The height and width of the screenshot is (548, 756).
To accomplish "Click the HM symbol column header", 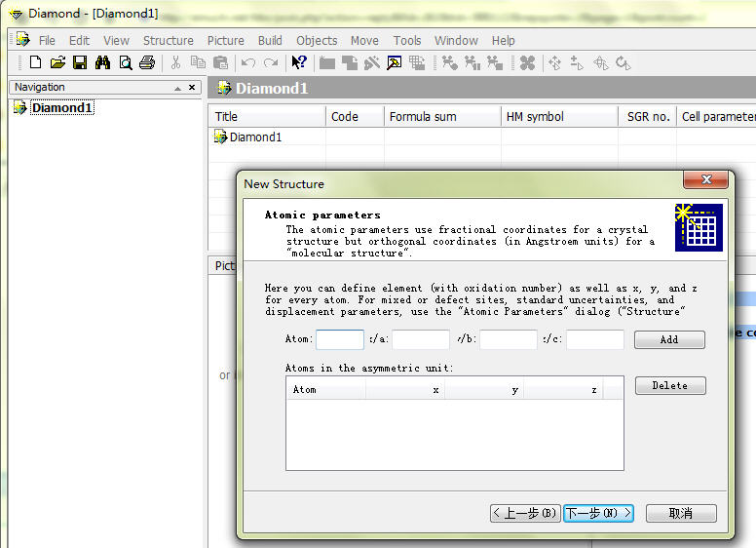I will point(559,117).
